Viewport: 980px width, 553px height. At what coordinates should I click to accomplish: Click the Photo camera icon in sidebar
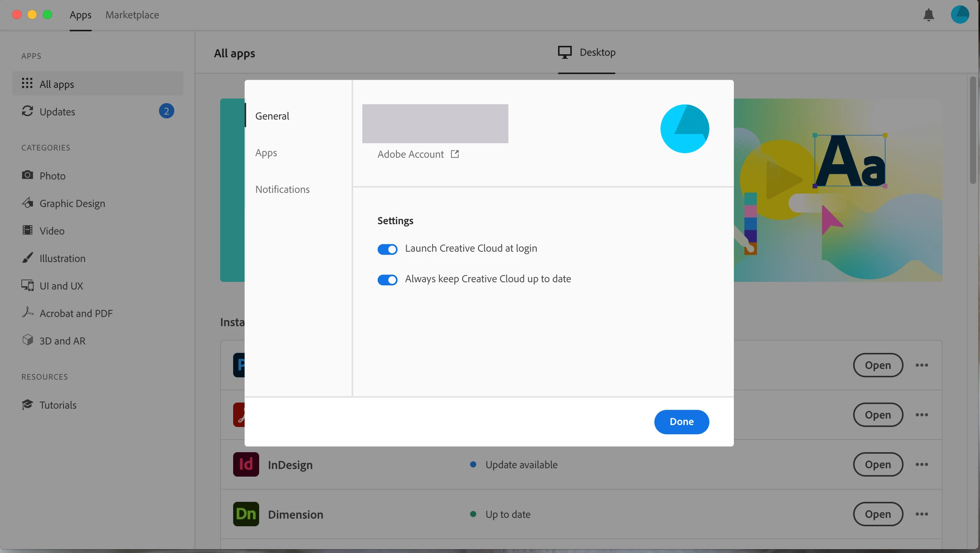coord(27,175)
